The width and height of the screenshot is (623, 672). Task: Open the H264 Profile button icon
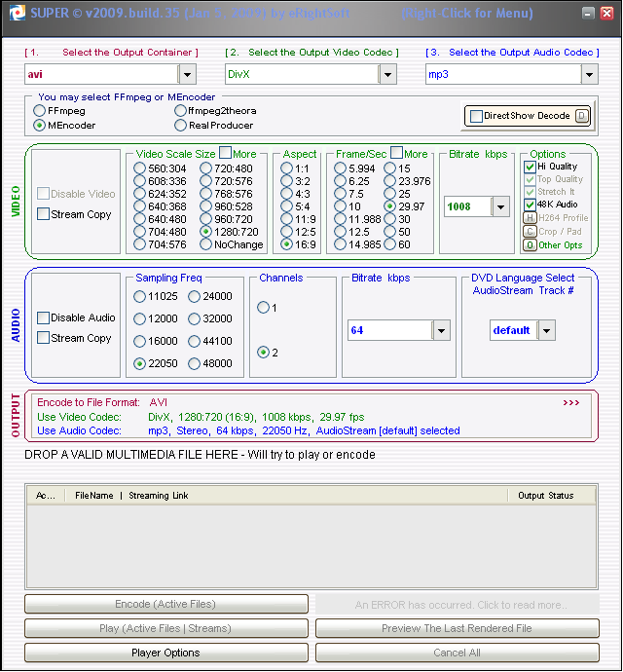click(530, 218)
